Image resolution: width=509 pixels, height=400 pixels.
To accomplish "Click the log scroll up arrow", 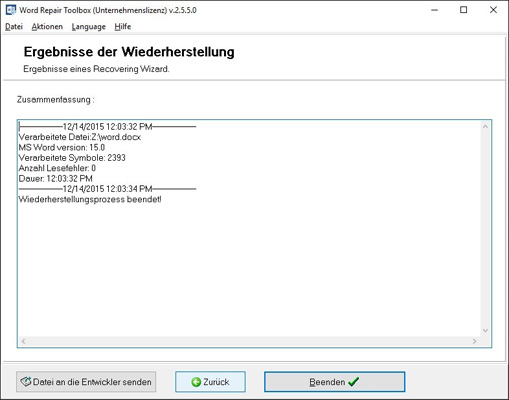I will [485, 127].
